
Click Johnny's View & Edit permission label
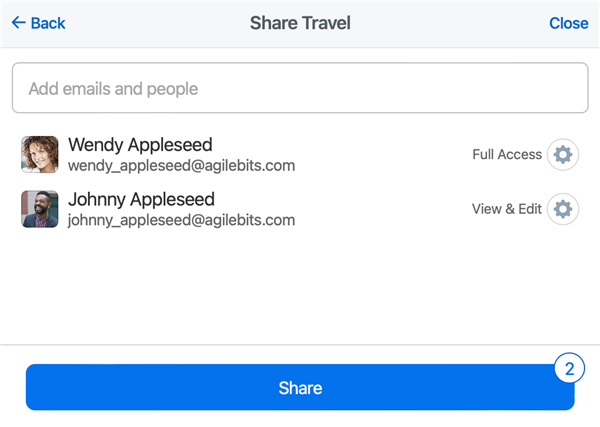(507, 209)
